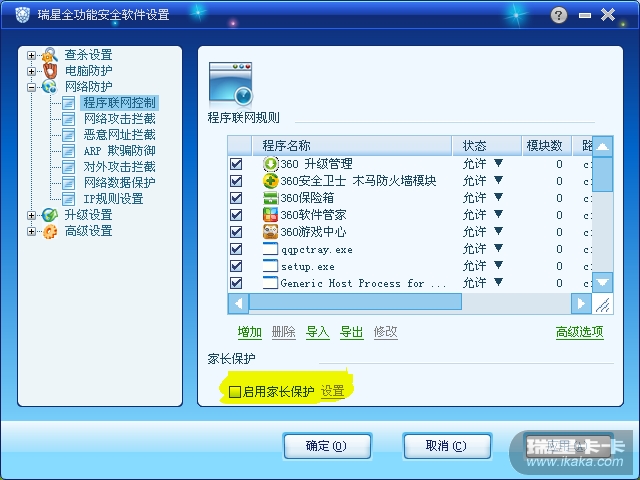This screenshot has height=480, width=640.
Task: Select ARP 欺骗防御 in the tree
Action: click(120, 151)
